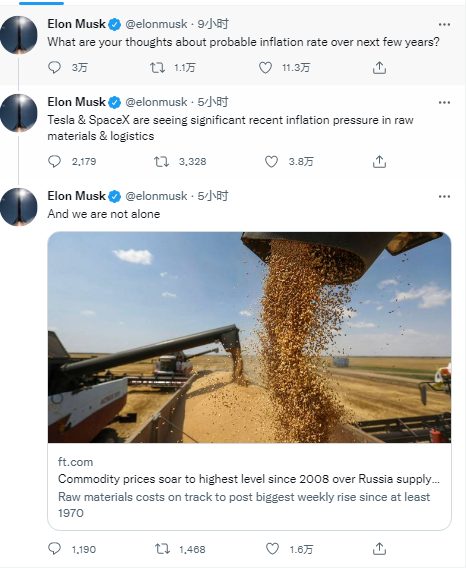Open the 9小时 timestamp of first tweet
Image resolution: width=466 pixels, height=568 pixels.
coord(213,24)
